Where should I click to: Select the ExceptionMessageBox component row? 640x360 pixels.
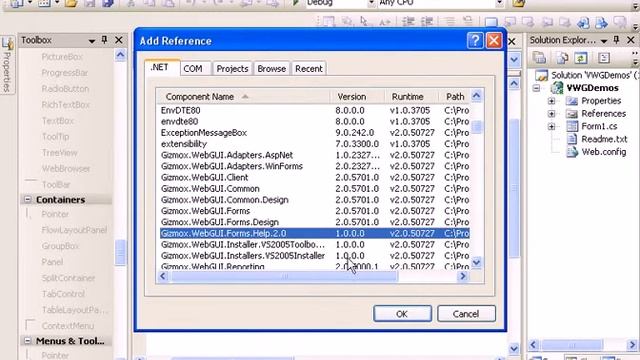tap(314, 133)
